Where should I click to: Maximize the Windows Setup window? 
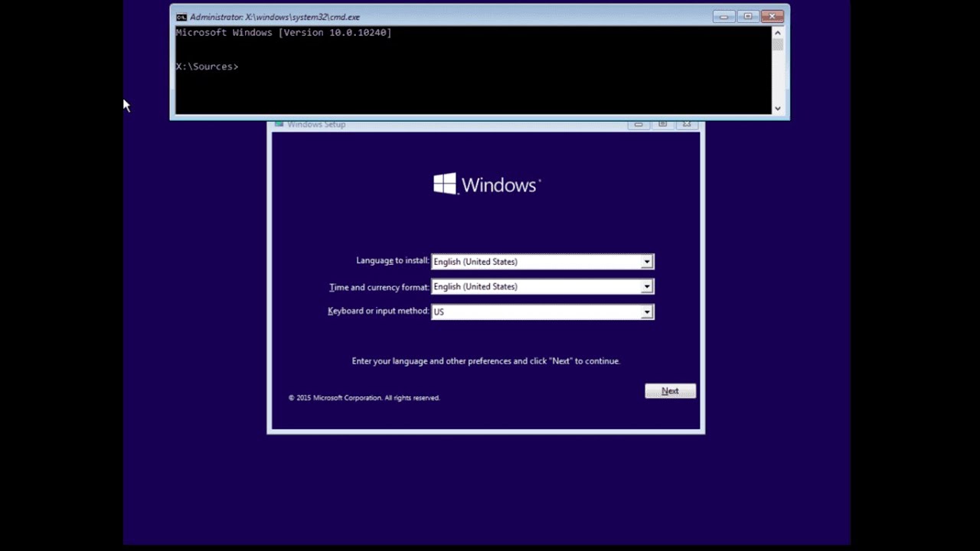(x=661, y=123)
